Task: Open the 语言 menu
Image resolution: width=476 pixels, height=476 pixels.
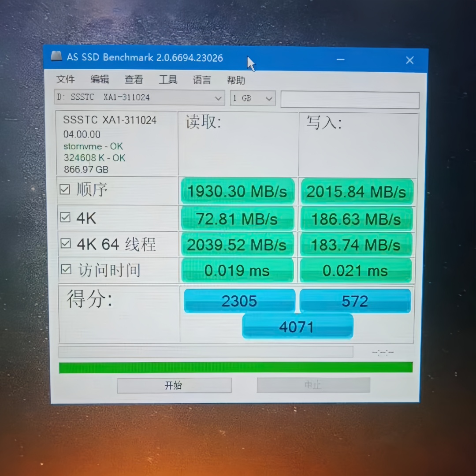Action: (x=202, y=80)
